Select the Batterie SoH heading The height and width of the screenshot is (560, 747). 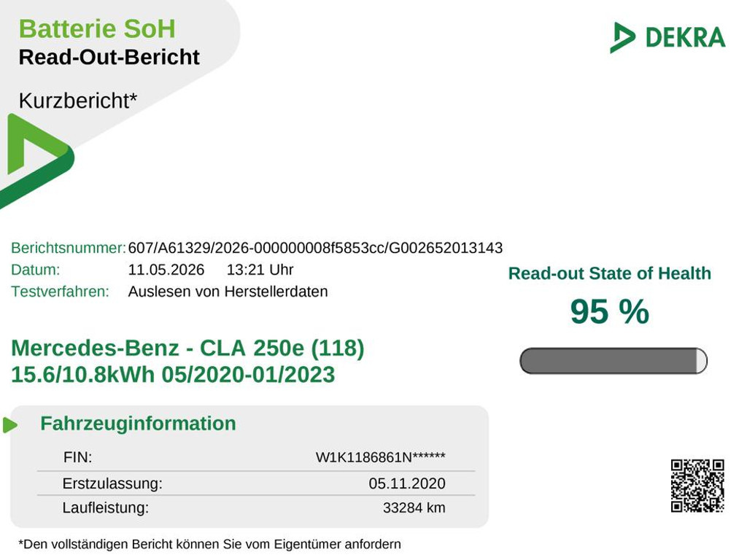97,28
